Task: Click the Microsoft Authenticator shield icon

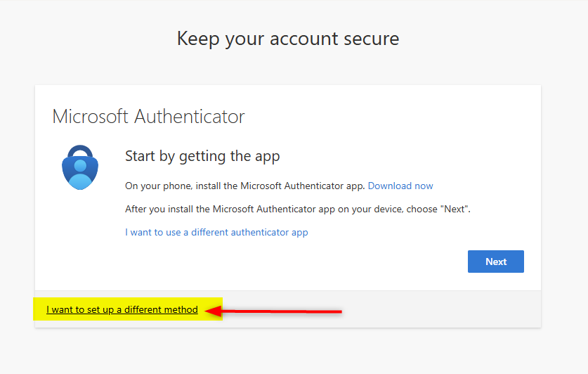Action: click(x=81, y=167)
